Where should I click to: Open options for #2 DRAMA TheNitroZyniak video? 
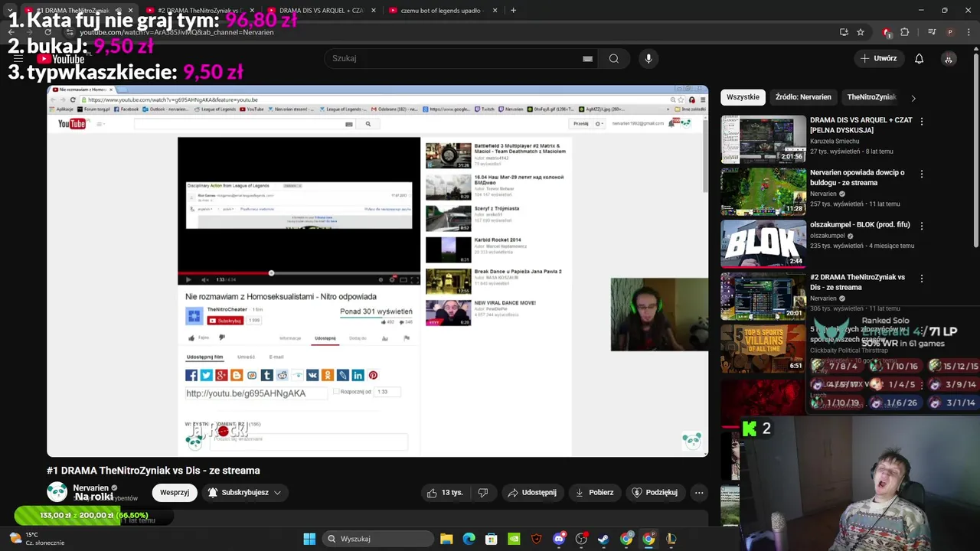point(922,279)
